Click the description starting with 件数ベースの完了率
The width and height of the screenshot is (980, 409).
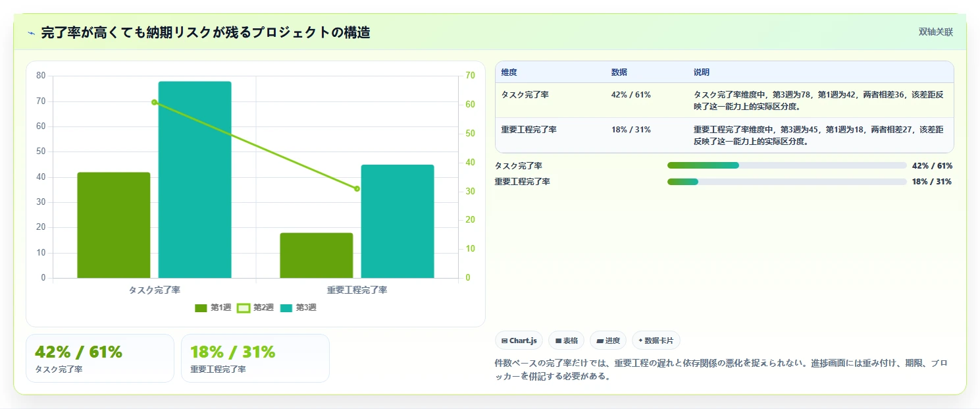coord(721,370)
